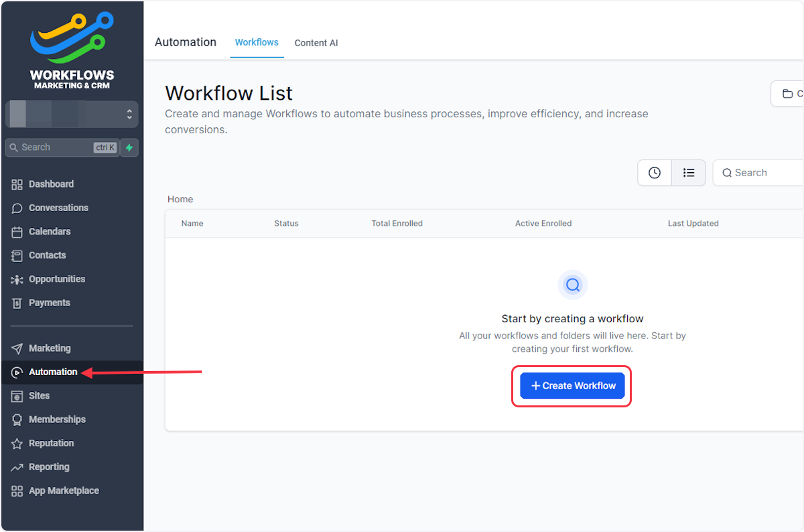
Task: Open the Memberships area
Action: point(57,419)
